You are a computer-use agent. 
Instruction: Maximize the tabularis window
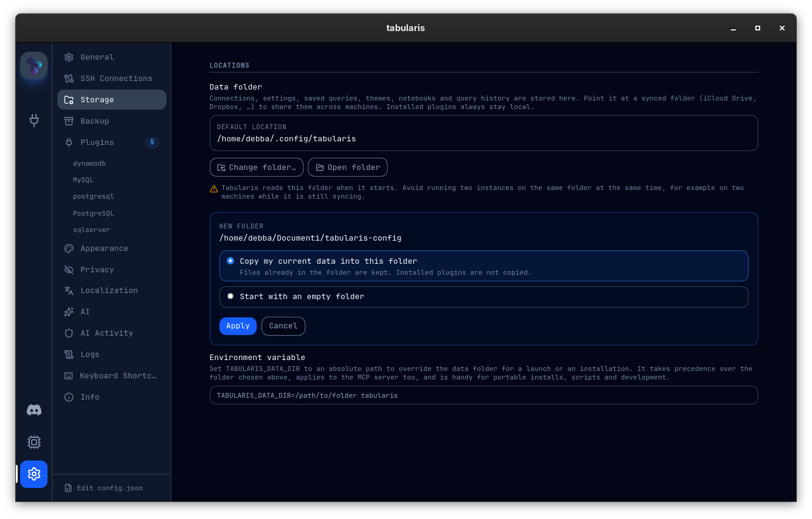(758, 28)
